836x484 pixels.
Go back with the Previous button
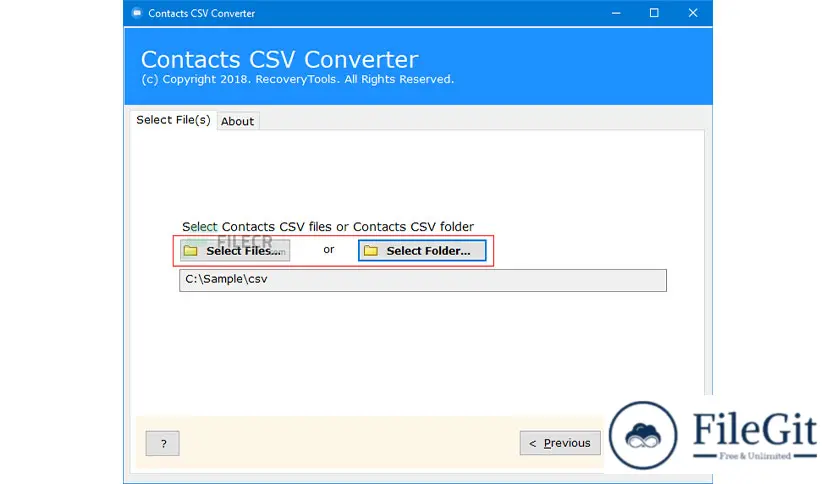(x=560, y=443)
